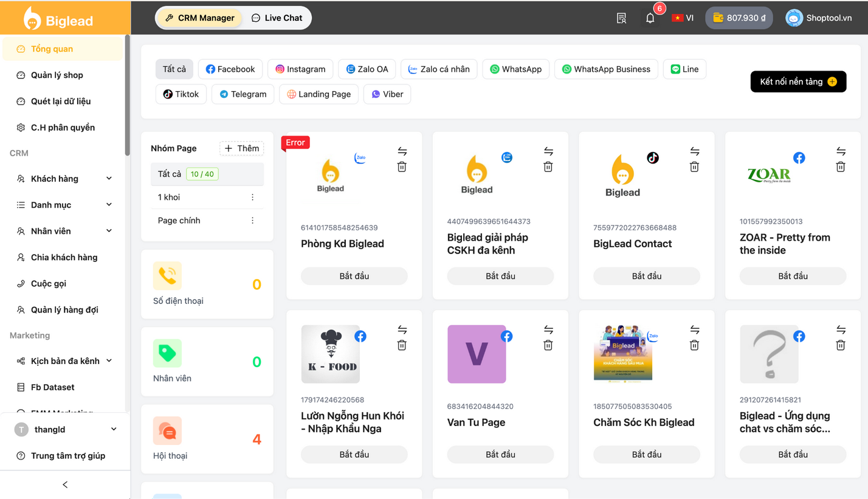Viewport: 868px width, 499px height.
Task: Open the Cuộc gọi page
Action: pyautogui.click(x=62, y=283)
